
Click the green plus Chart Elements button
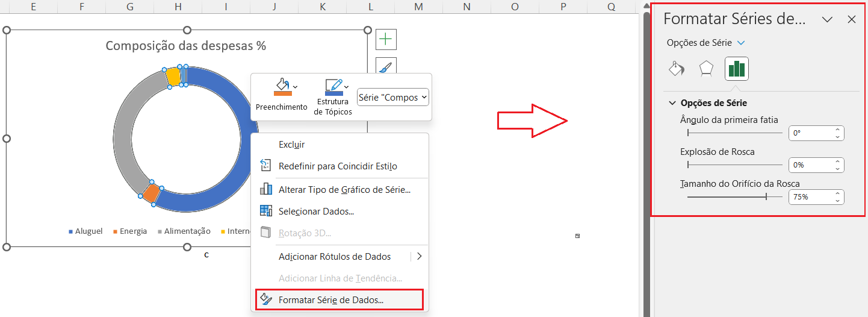click(x=385, y=39)
